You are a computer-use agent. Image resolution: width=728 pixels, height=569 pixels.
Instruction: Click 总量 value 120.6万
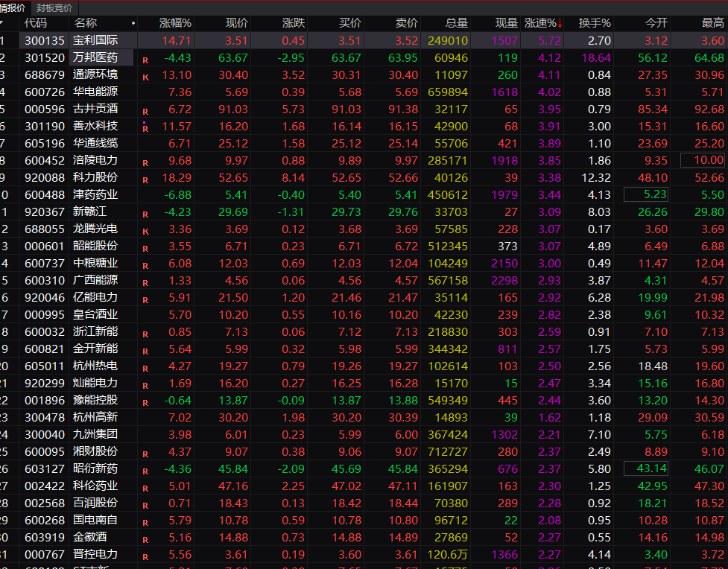coord(447,554)
